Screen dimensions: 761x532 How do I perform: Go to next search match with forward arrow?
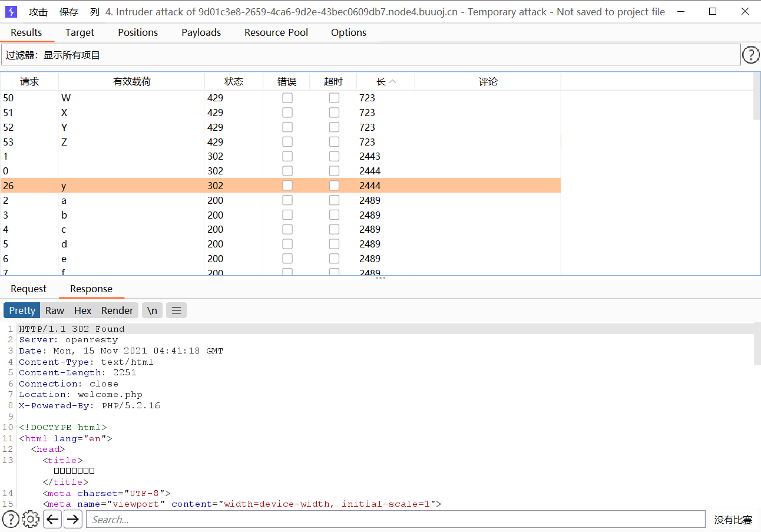(x=73, y=519)
